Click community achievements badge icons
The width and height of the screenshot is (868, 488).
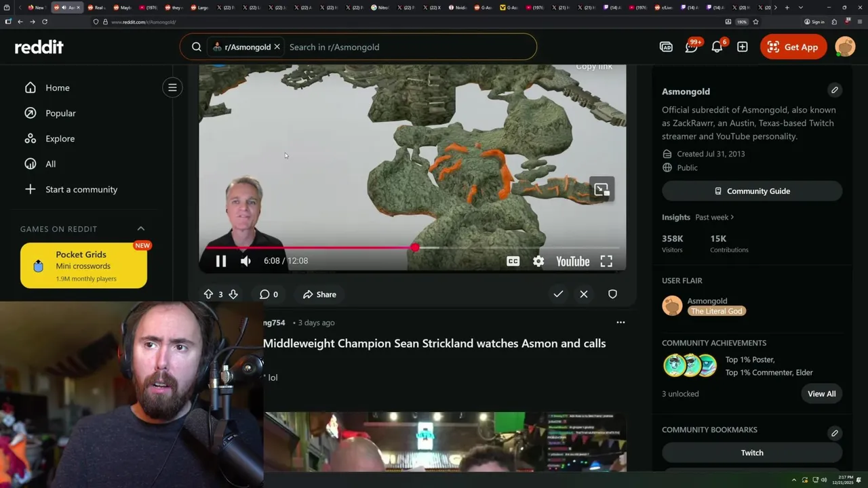(x=690, y=365)
